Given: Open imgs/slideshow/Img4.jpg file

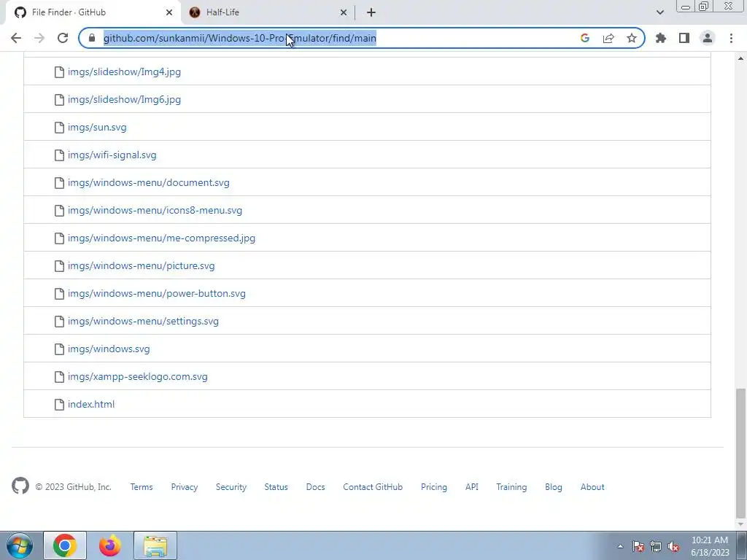Looking at the screenshot, I should 124,72.
